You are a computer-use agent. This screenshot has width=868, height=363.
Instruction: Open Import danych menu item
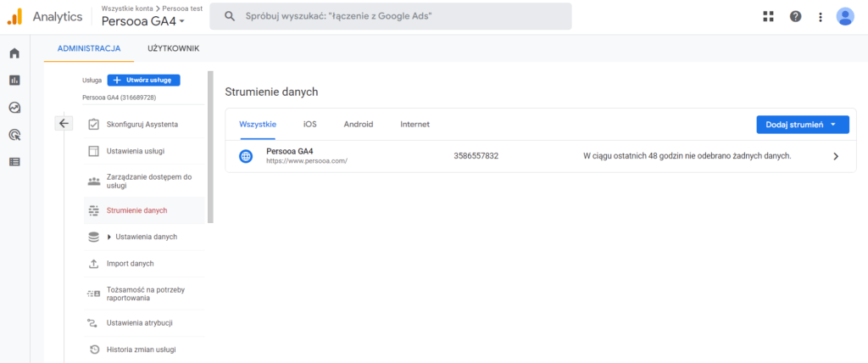(144, 264)
